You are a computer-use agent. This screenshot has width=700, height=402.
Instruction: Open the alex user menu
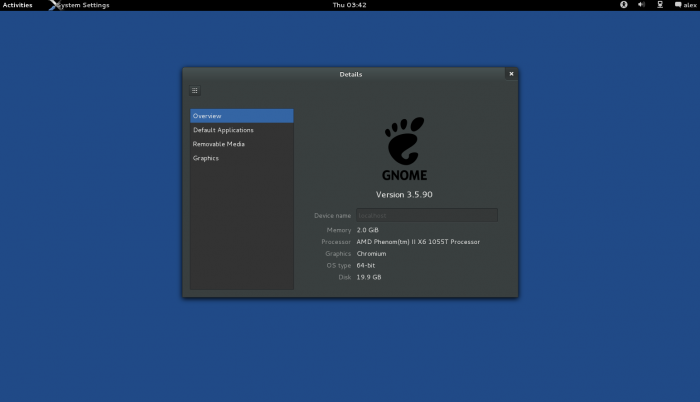(685, 5)
